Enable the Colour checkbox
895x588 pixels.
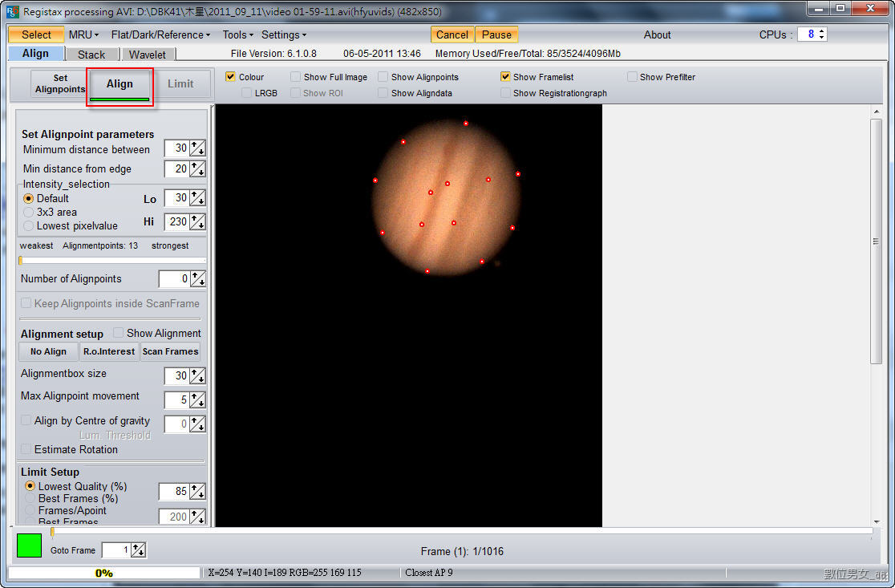pyautogui.click(x=231, y=76)
